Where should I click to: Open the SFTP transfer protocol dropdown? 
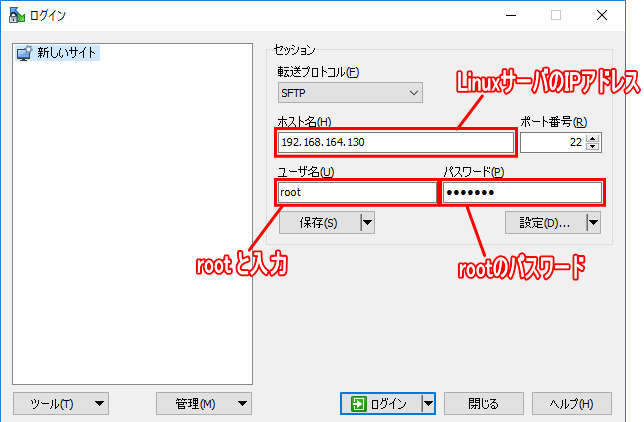[350, 93]
